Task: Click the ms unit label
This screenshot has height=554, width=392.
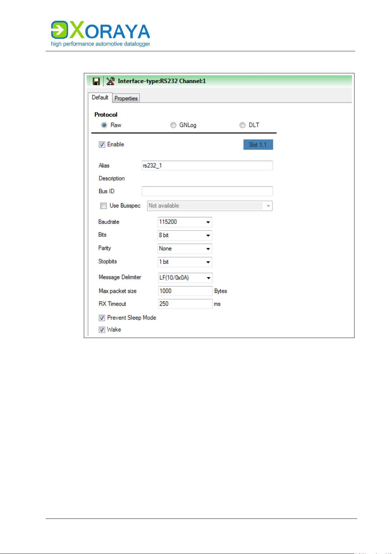Action: [217, 304]
